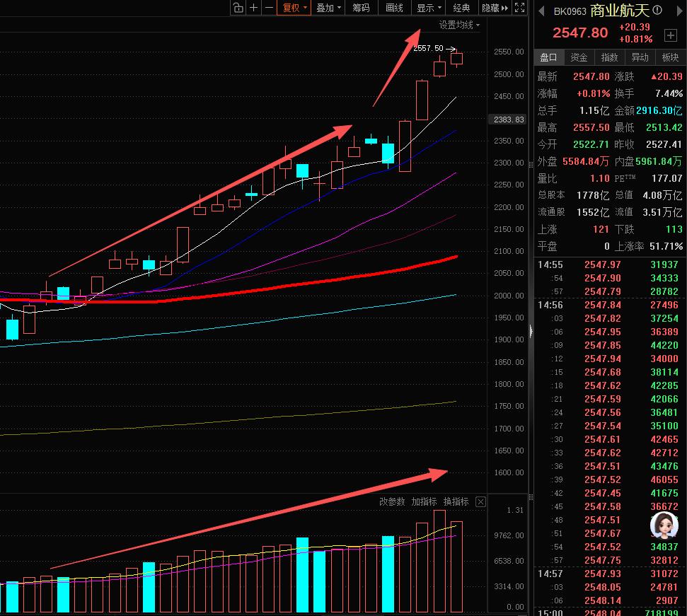Click the 量比 value 1.10
Image resolution: width=687 pixels, height=616 pixels.
click(600, 179)
